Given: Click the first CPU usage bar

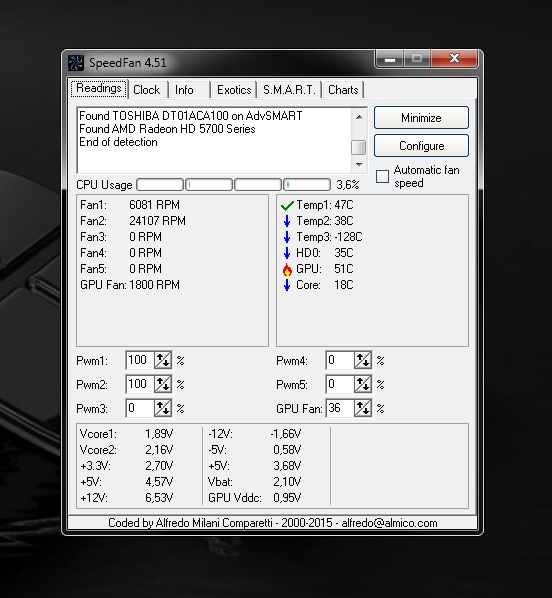Looking at the screenshot, I should (160, 185).
